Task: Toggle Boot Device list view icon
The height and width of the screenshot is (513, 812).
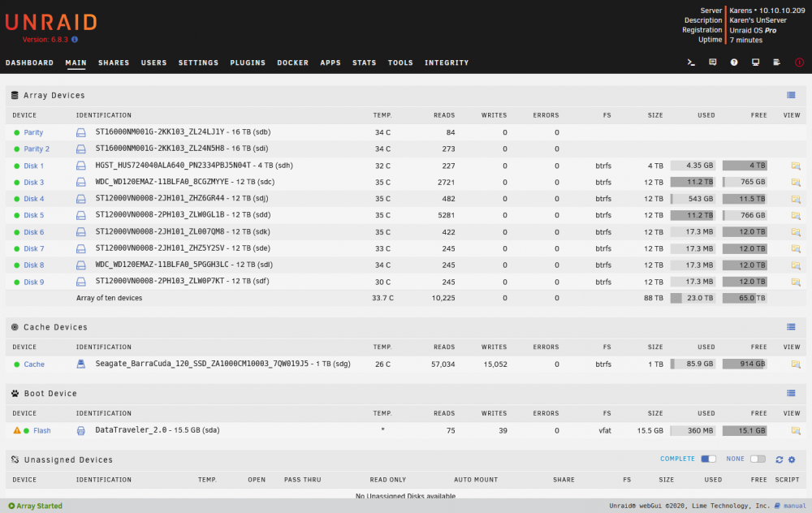Action: pyautogui.click(x=791, y=394)
